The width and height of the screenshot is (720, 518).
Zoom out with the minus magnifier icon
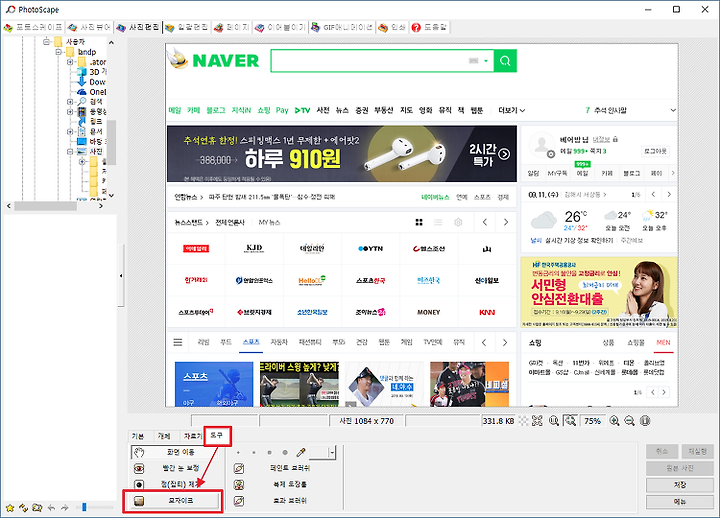pyautogui.click(x=630, y=421)
